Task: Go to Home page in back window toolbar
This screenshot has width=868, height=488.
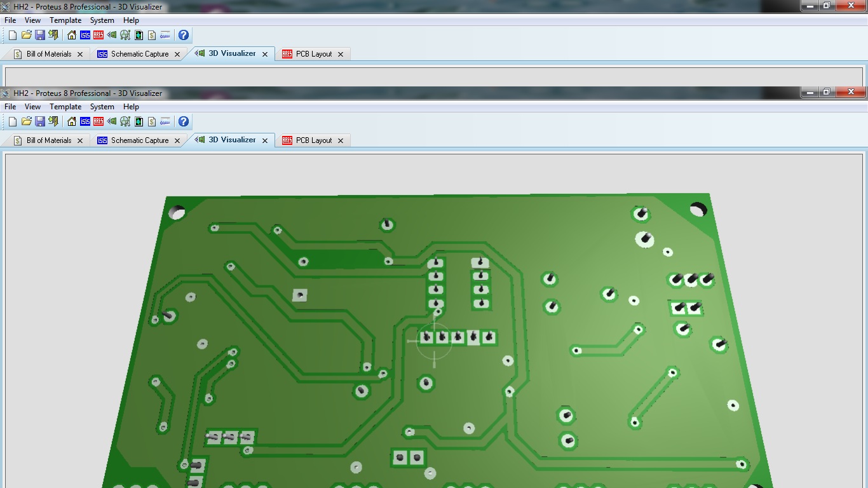Action: click(72, 35)
